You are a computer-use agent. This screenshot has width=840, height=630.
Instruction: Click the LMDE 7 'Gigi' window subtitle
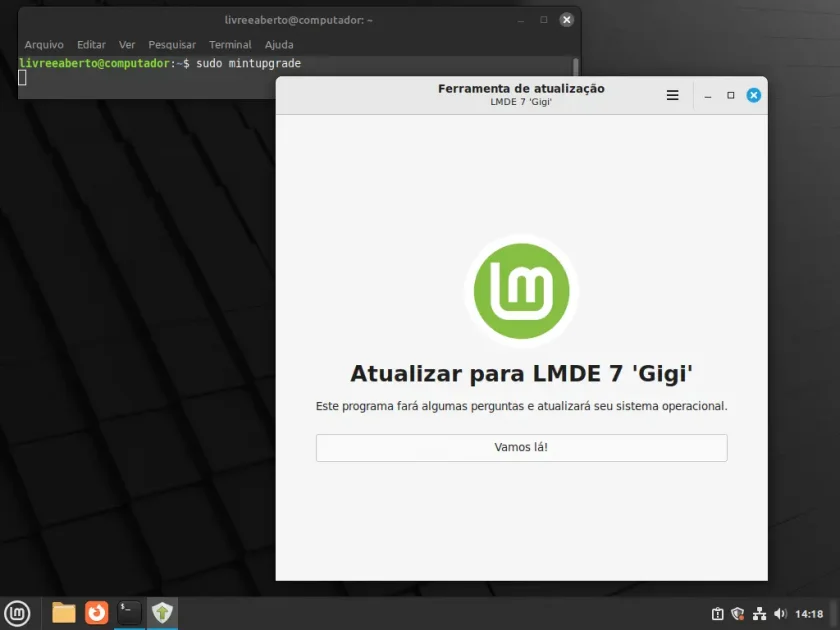click(x=521, y=102)
